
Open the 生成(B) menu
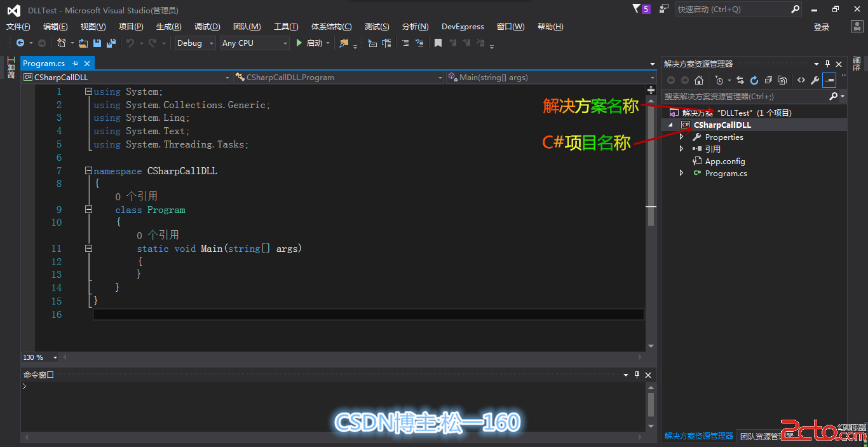click(x=169, y=27)
